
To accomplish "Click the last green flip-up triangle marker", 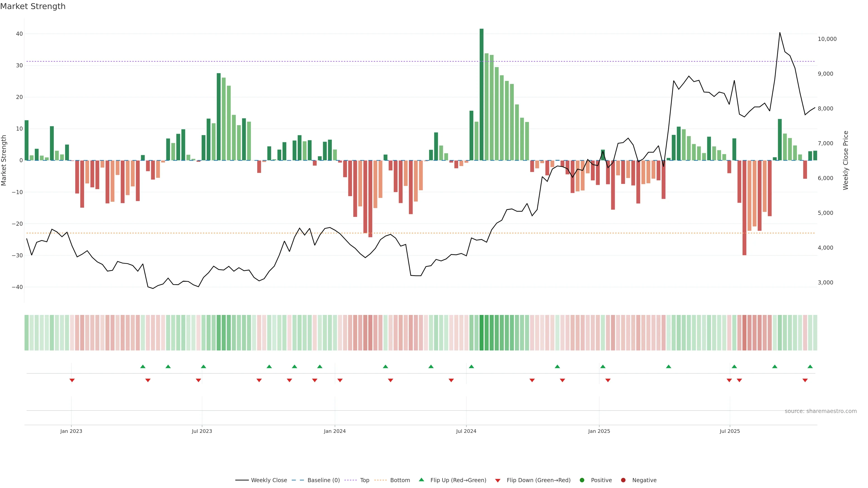I will (x=810, y=366).
